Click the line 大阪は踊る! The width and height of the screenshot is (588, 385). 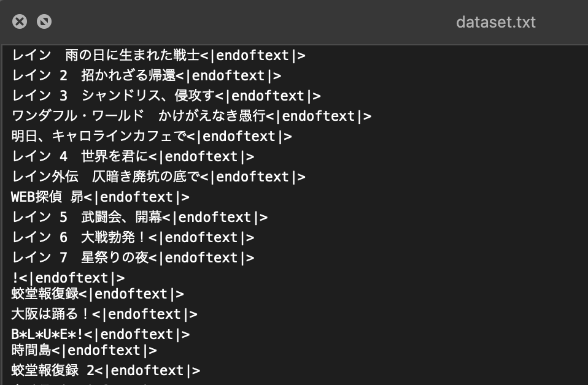tap(104, 314)
